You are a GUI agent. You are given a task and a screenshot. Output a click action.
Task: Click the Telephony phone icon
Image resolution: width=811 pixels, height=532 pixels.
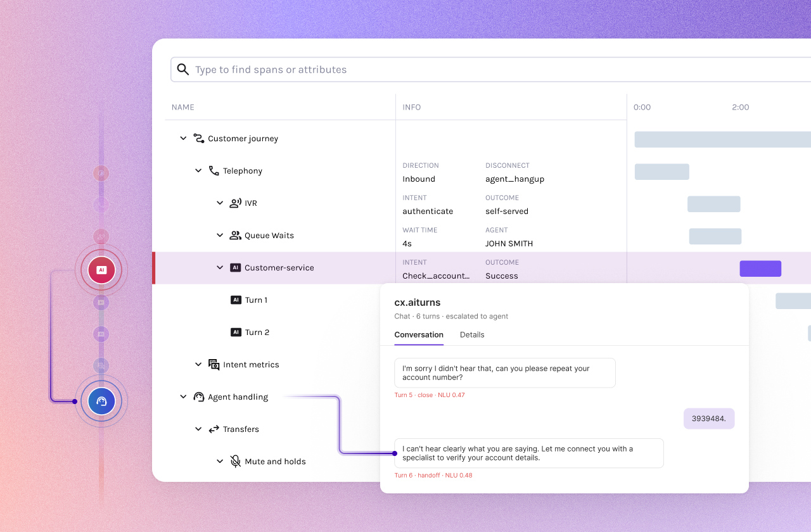pyautogui.click(x=214, y=170)
